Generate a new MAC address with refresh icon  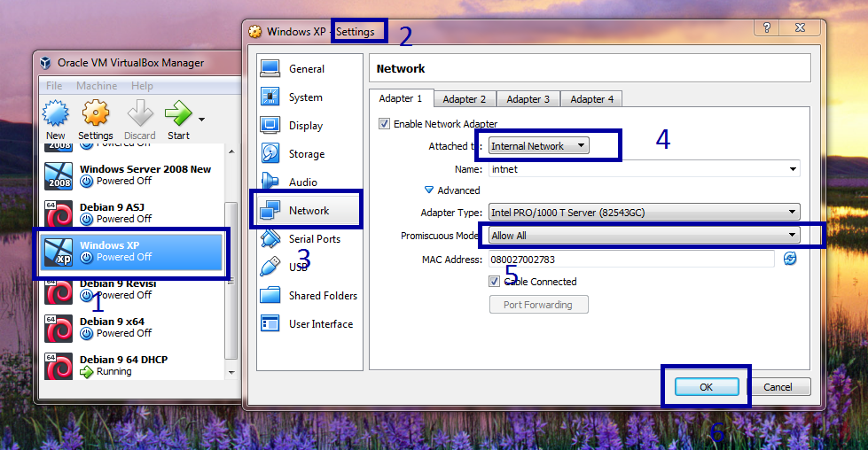coord(790,258)
